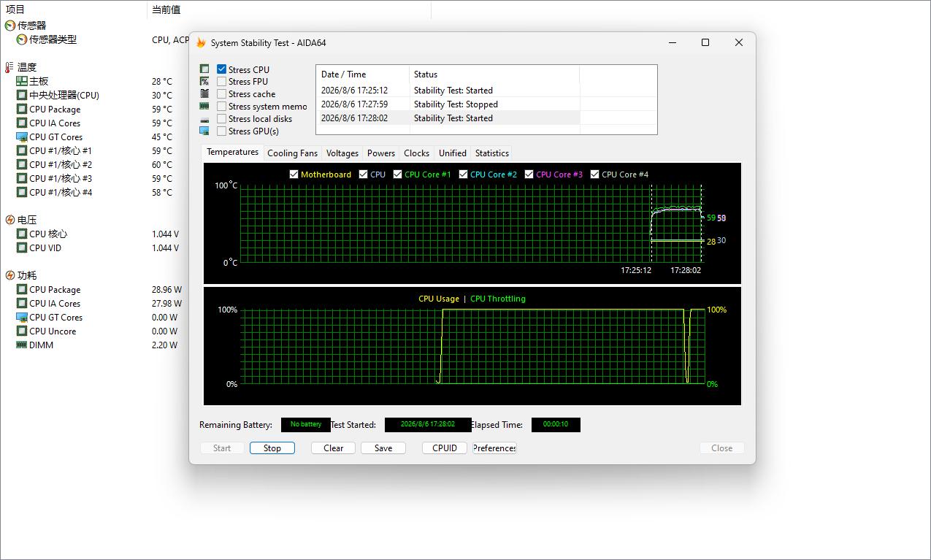
Task: Click the icon next to 传感器类型
Action: [x=22, y=39]
